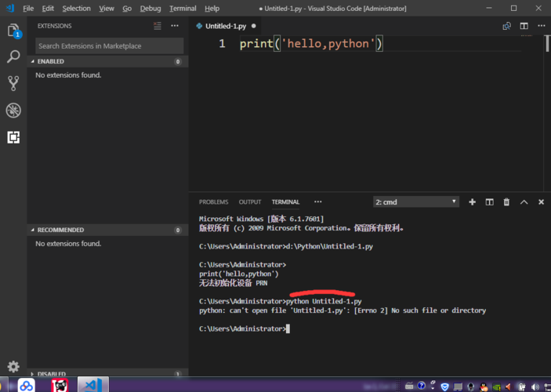551x392 pixels.
Task: Close the terminal panel
Action: [x=541, y=201]
